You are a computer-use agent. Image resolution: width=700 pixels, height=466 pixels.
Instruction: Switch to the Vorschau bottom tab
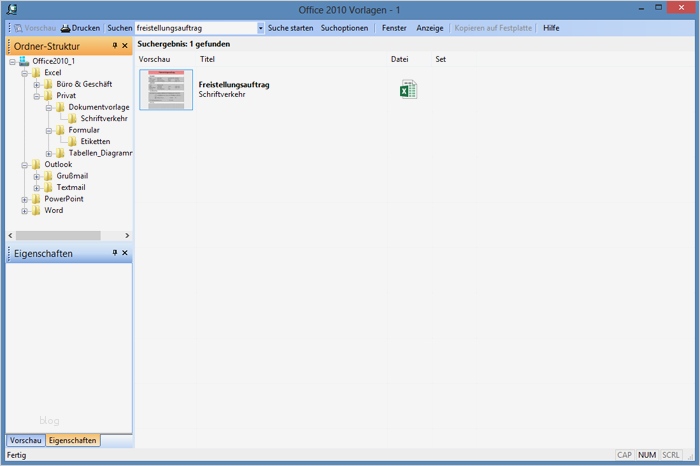[x=25, y=440]
